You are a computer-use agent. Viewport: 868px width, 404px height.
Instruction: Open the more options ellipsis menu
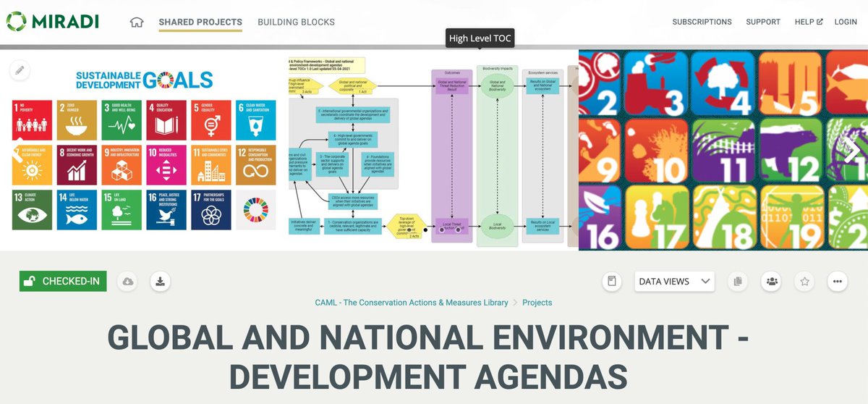coord(838,282)
